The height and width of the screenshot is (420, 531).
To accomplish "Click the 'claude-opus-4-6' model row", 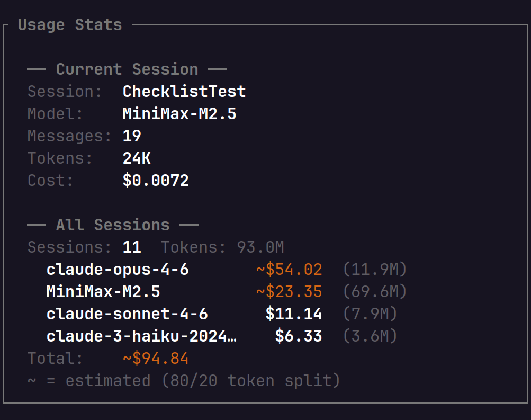I will click(226, 269).
